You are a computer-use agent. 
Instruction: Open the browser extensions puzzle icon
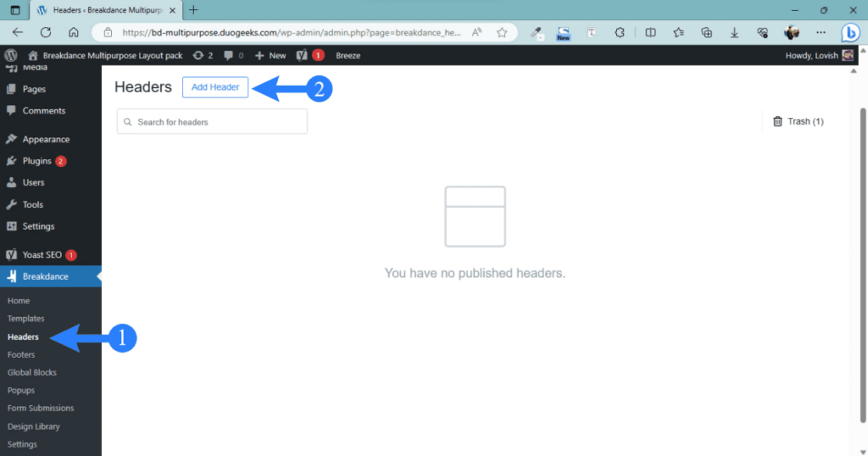pyautogui.click(x=620, y=33)
